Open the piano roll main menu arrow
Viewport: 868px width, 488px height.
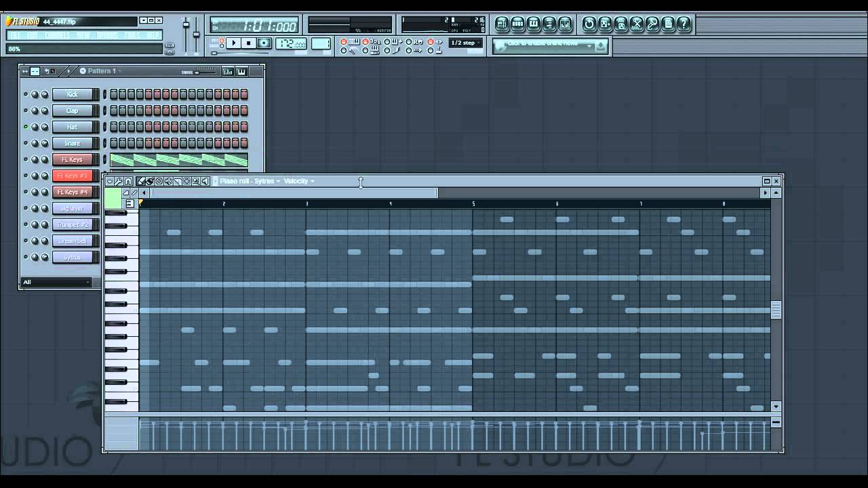(109, 181)
